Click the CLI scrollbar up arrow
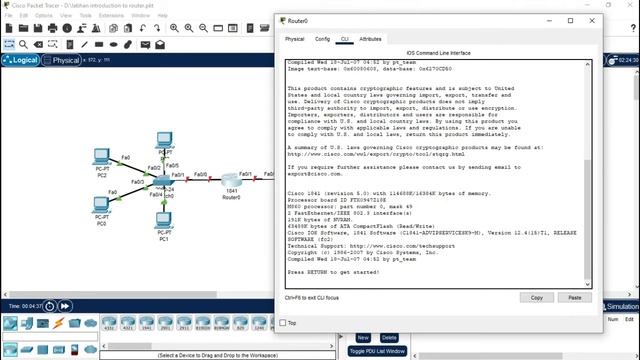Viewport: 640px width, 360px height. 587,64
